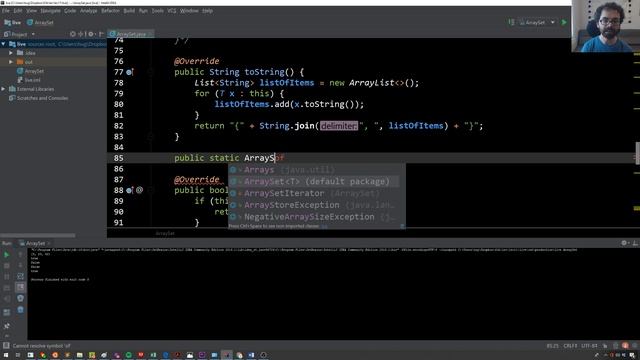
Task: Click the UTF-8 encoding in status bar
Action: [589, 346]
